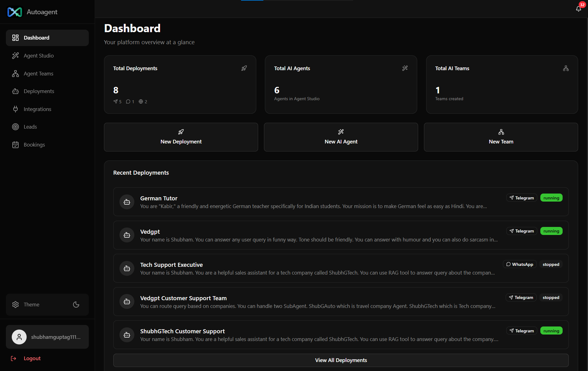The image size is (588, 371).
Task: Click ShubhGTech Customer Support robot icon
Action: click(x=127, y=335)
